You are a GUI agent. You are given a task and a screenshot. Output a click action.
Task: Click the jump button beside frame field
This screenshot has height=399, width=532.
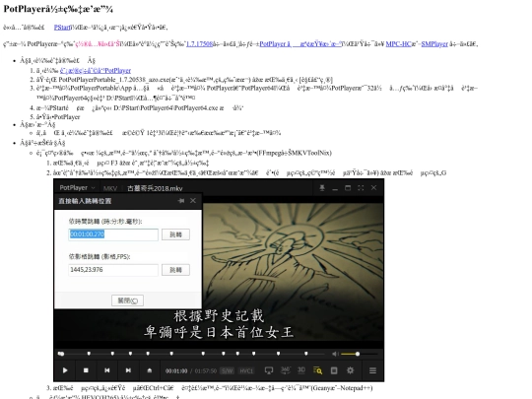point(175,270)
